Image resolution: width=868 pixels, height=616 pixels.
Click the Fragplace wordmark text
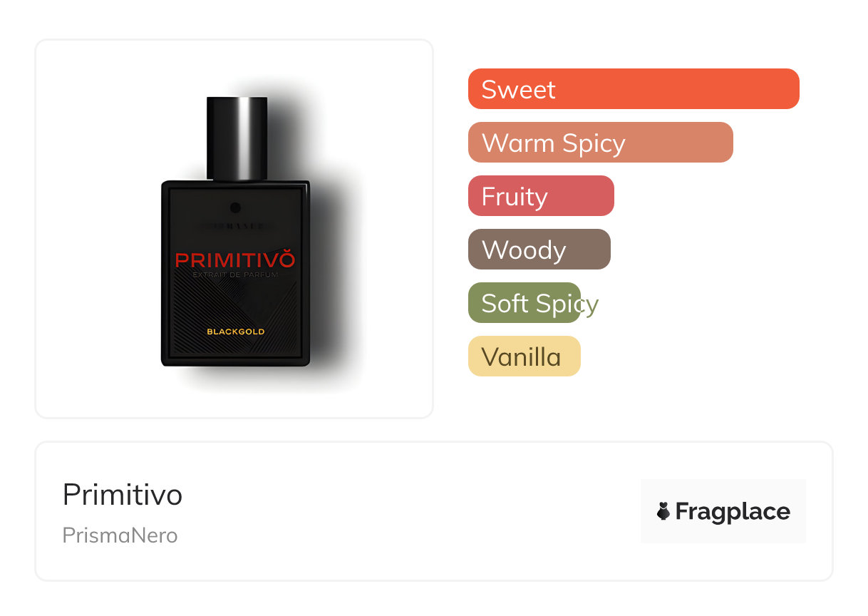pos(733,512)
